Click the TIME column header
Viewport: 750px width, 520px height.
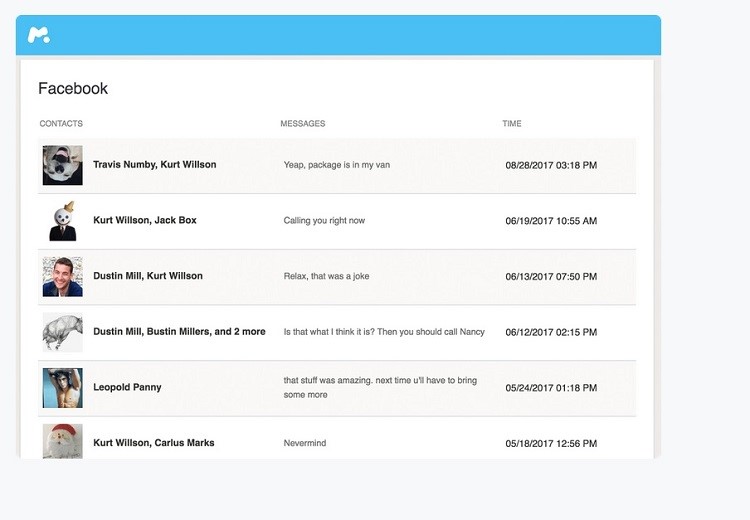tap(512, 123)
